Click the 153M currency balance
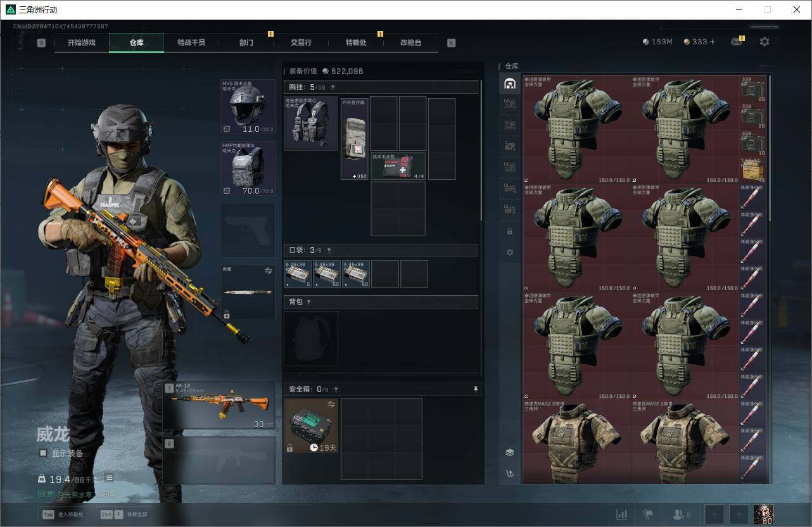Screen dimensions: 812x527 (x=657, y=42)
